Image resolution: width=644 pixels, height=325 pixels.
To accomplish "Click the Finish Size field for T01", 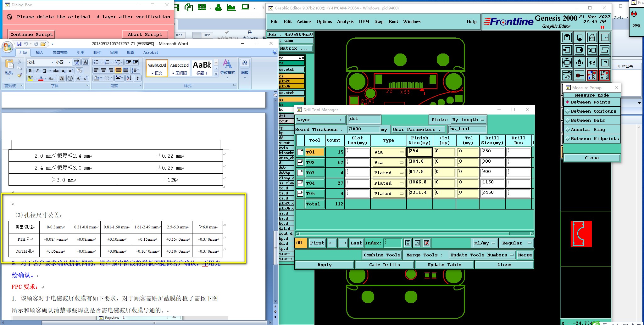I will point(419,152).
